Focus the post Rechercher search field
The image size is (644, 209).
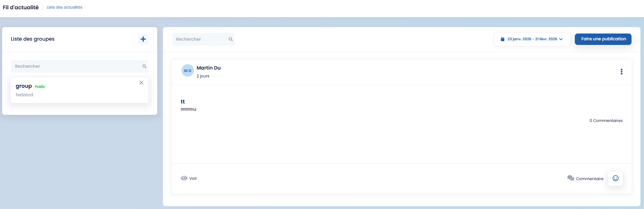pyautogui.click(x=200, y=39)
